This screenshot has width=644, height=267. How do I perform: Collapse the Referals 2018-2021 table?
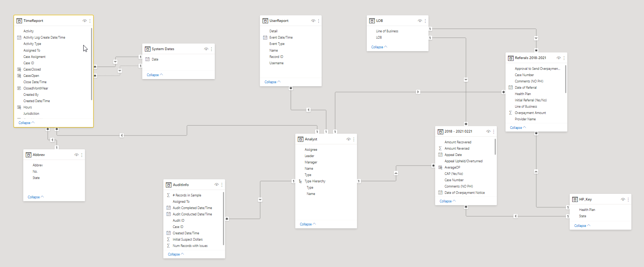coord(518,128)
